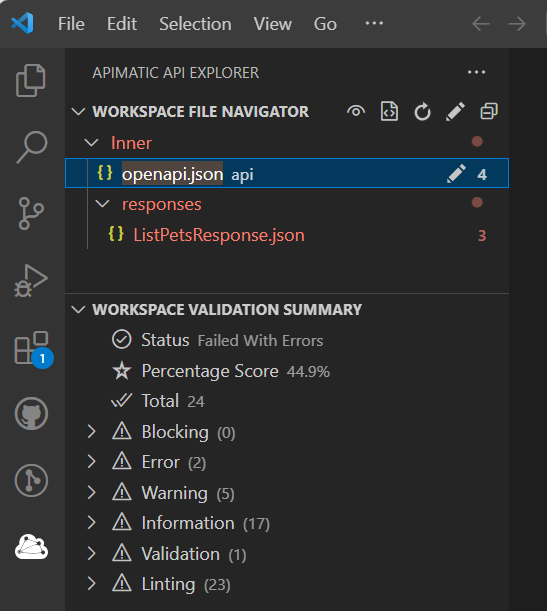
Task: Click the warning triangle icon beside Linting
Action: coord(122,583)
